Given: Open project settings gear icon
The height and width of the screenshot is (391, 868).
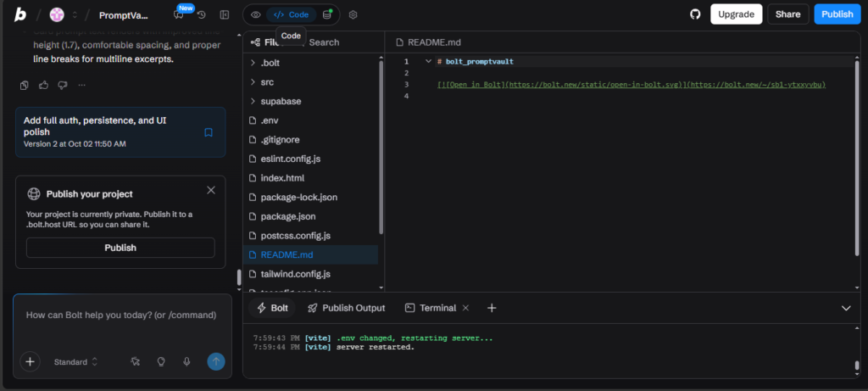Looking at the screenshot, I should pos(353,15).
